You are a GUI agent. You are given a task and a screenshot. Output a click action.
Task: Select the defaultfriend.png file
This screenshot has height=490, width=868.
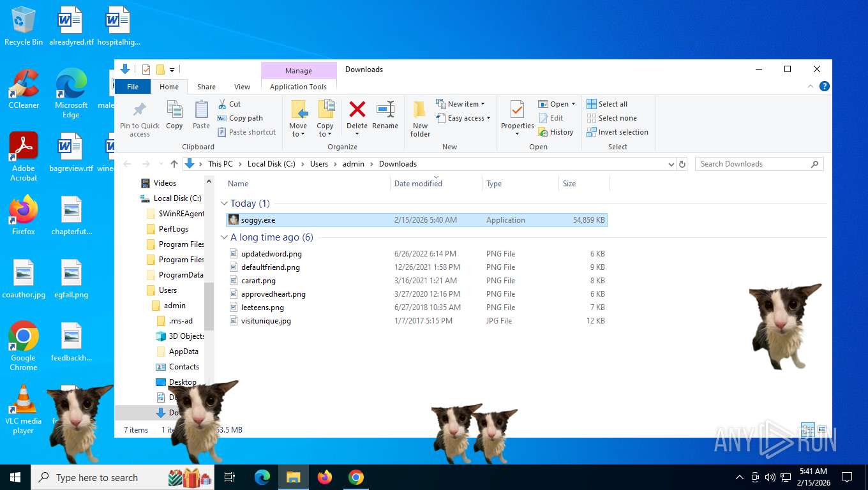point(417,267)
